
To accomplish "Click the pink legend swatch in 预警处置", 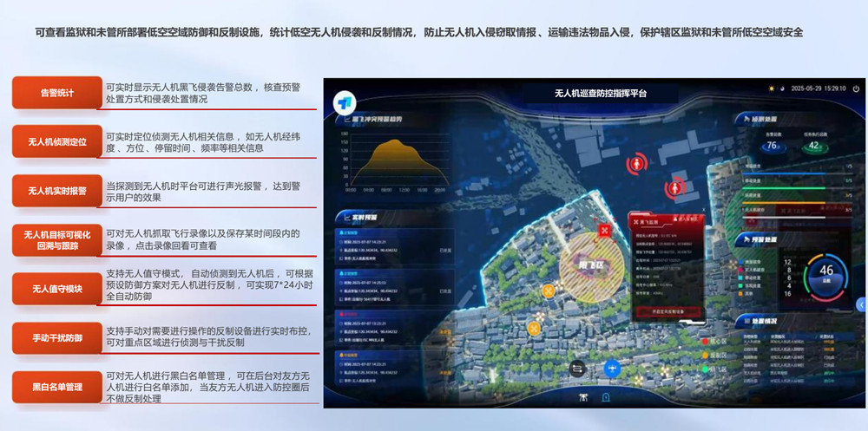I will (x=740, y=270).
